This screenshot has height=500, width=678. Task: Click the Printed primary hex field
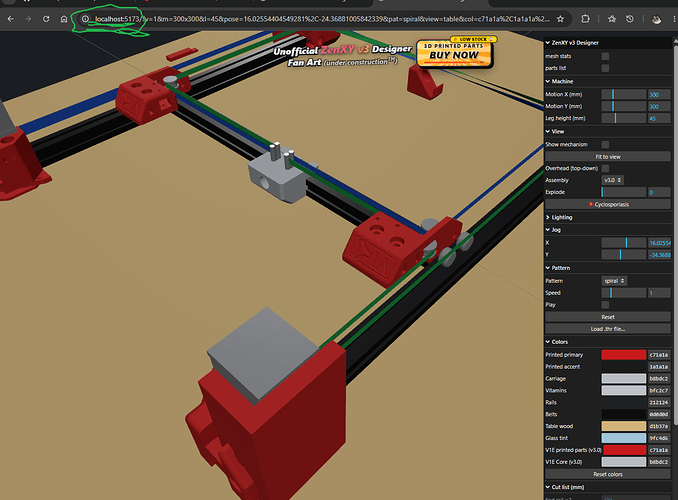[659, 355]
